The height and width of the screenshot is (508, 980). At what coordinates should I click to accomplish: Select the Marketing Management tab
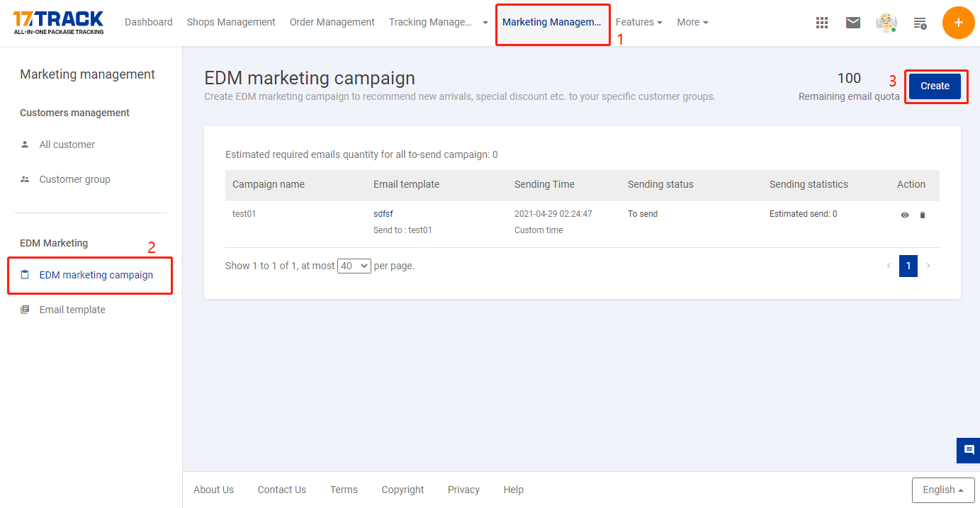point(551,22)
